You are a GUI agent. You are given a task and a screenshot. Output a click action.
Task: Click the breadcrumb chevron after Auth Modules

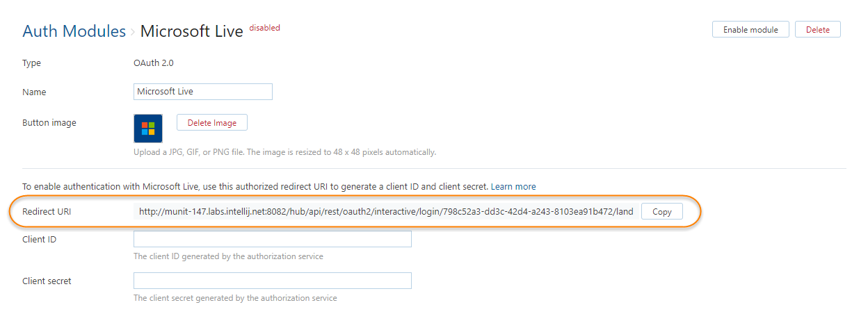(x=133, y=32)
